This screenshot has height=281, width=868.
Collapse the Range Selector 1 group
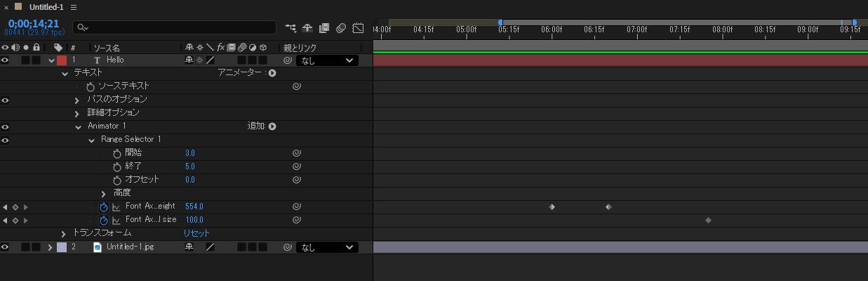click(91, 140)
